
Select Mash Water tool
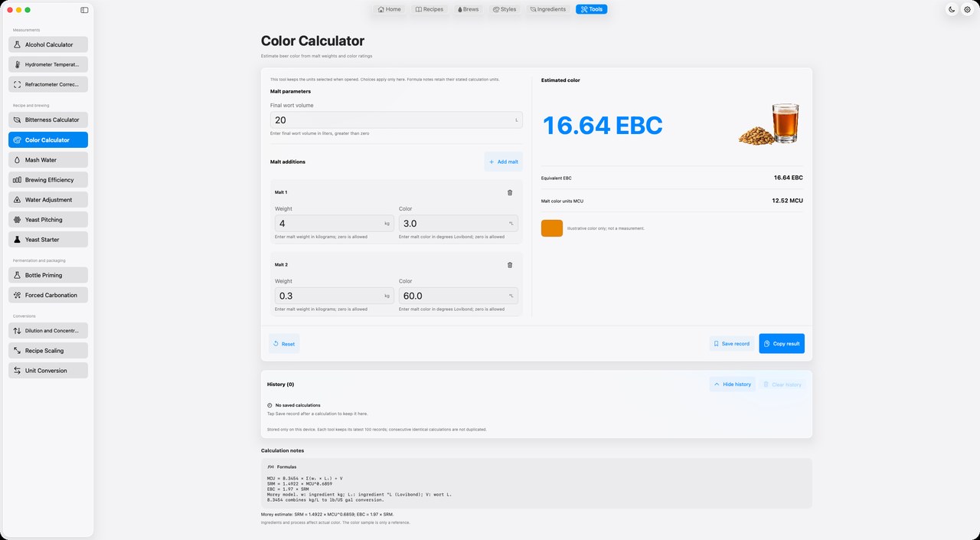coord(48,160)
